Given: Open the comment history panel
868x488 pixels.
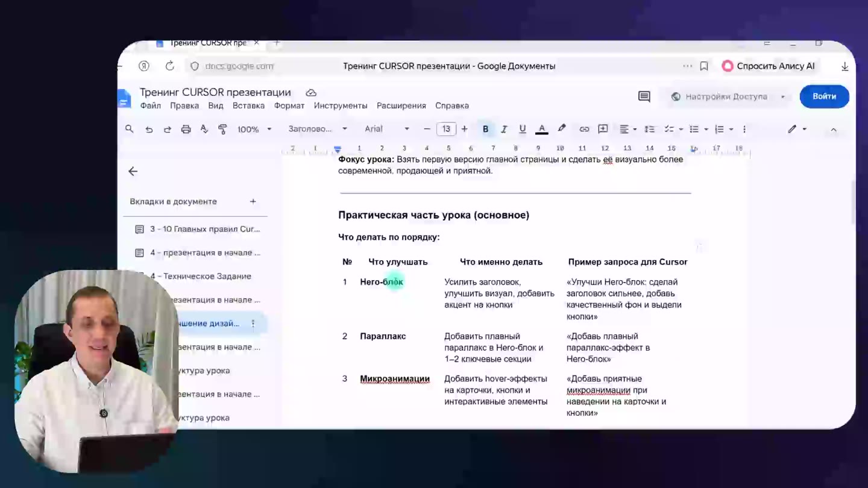Looking at the screenshot, I should point(644,96).
